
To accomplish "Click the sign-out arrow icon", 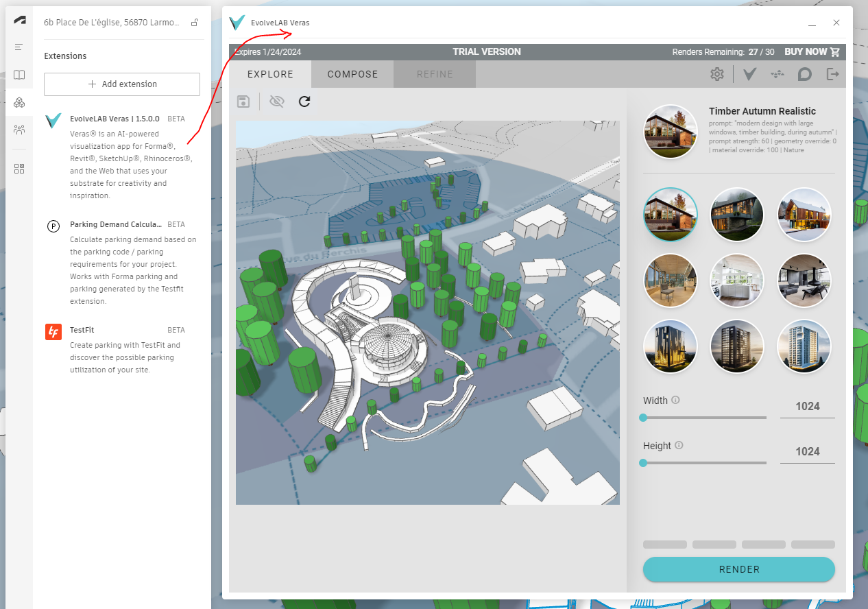I will 833,74.
